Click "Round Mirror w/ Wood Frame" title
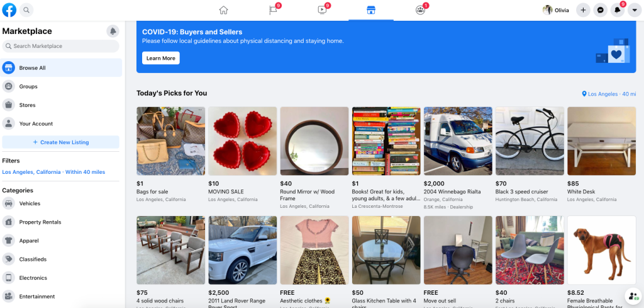644x308 pixels. coord(307,195)
